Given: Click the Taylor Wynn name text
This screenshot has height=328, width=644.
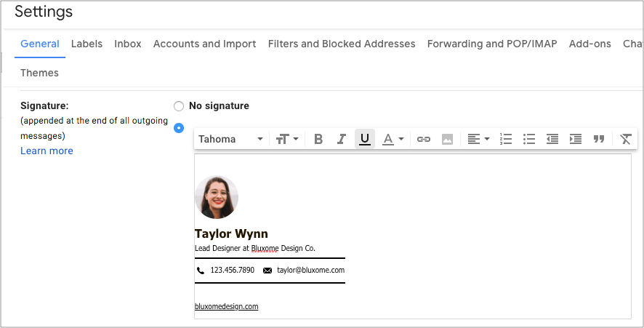Looking at the screenshot, I should tap(231, 233).
